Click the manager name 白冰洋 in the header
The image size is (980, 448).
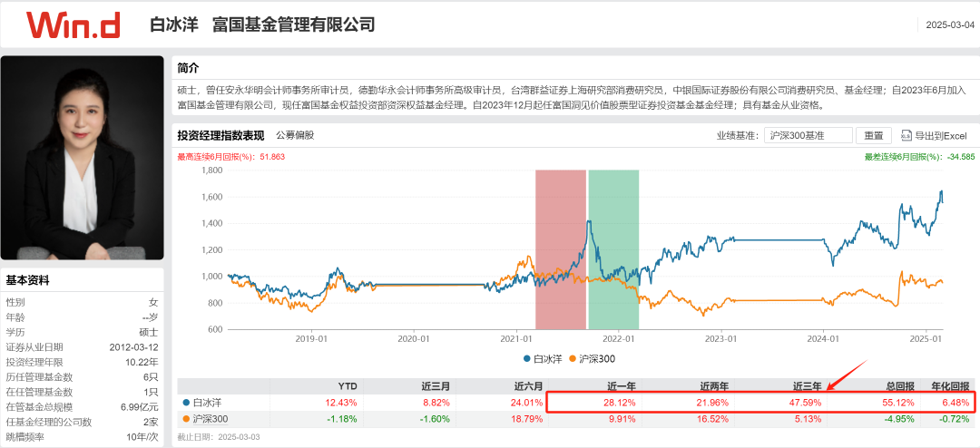(x=175, y=24)
